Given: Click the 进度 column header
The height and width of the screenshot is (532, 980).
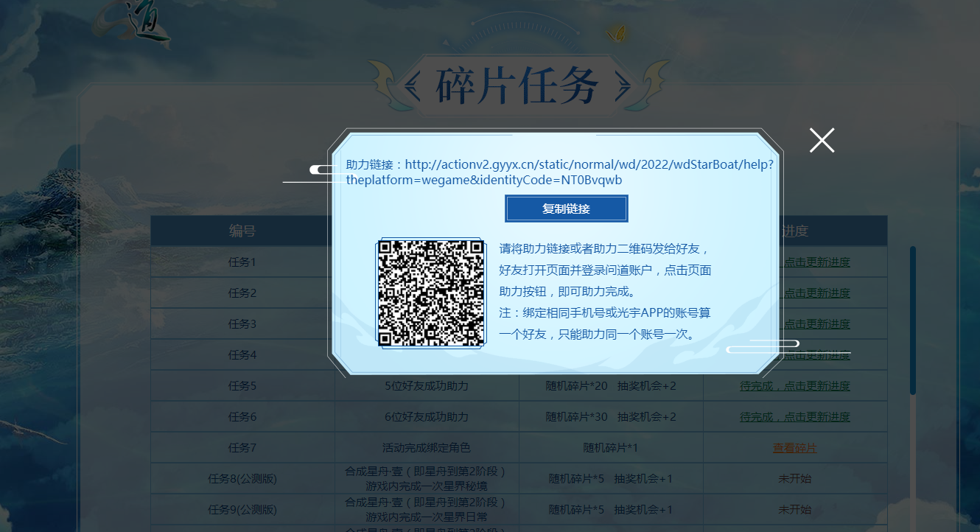Looking at the screenshot, I should 795,231.
